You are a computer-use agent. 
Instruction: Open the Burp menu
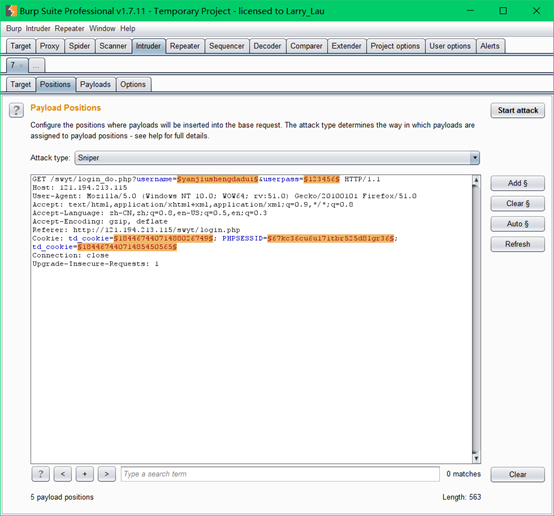pos(13,29)
